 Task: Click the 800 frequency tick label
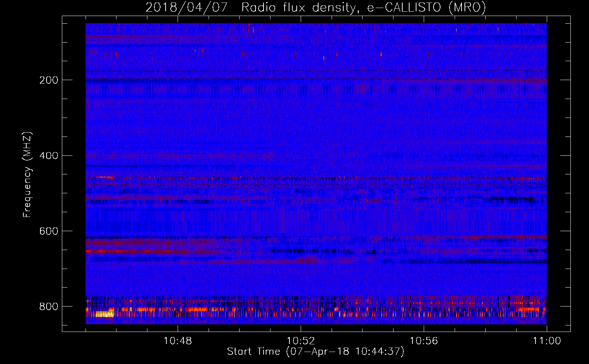point(49,306)
